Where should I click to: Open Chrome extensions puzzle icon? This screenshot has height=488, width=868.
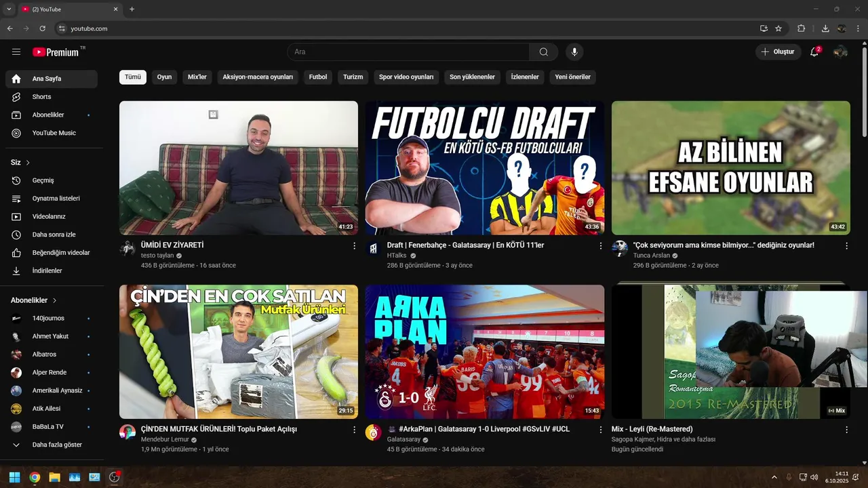(801, 28)
